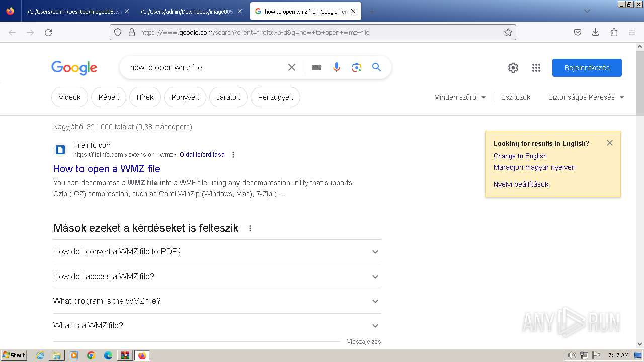
Task: Open Eszközök search tools
Action: (516, 97)
